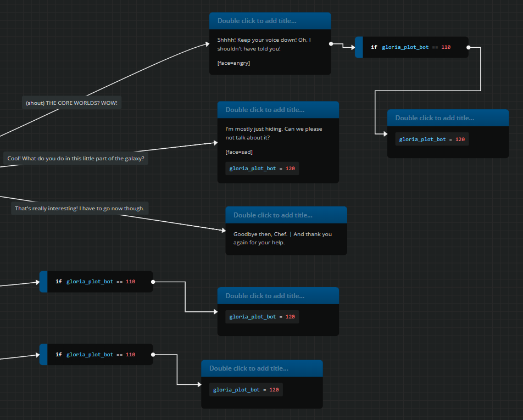Select the "I'm mostly just hiding" dialogue text
Image resolution: width=523 pixels, height=420 pixels.
point(274,133)
